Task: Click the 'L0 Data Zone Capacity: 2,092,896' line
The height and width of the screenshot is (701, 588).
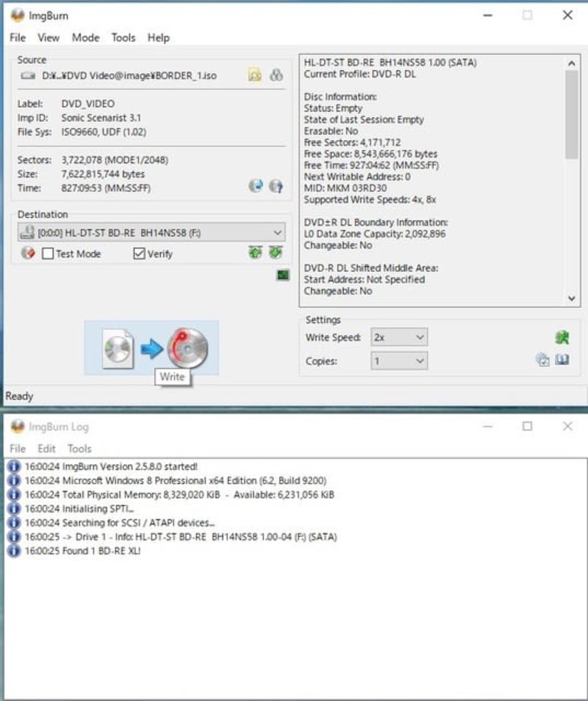Action: tap(375, 234)
